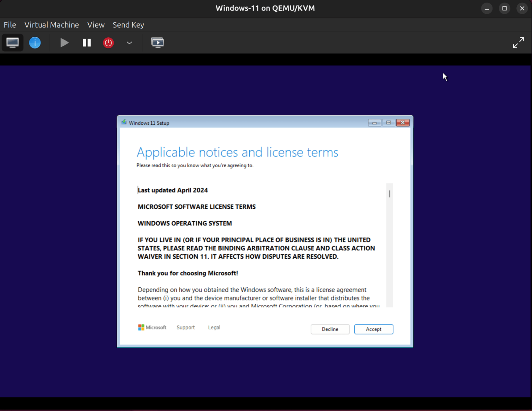Screen dimensions: 532x411
Task: Accept the Microsoft license terms
Action: click(x=373, y=329)
